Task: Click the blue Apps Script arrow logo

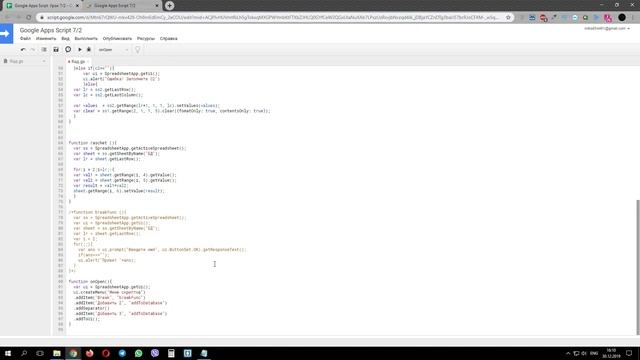Action: pos(7,33)
